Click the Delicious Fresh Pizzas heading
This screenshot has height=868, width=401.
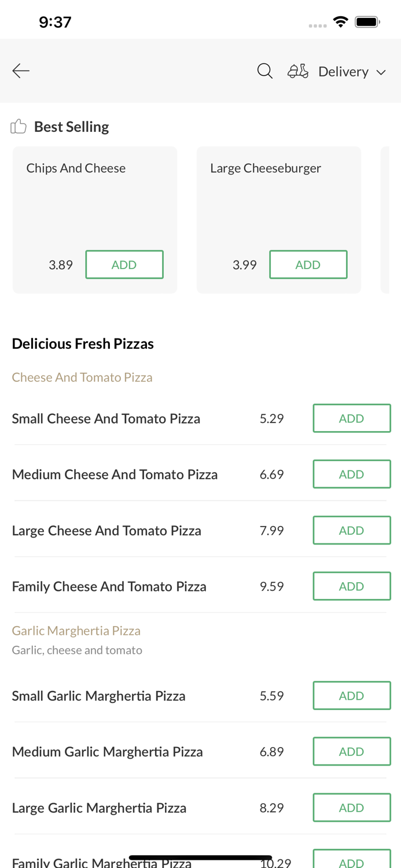[83, 343]
